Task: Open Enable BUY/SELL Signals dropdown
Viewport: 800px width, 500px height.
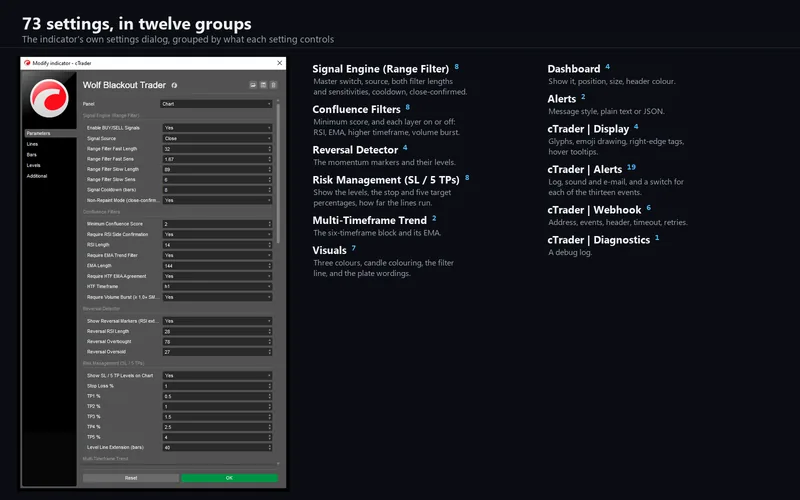Action: click(217, 128)
